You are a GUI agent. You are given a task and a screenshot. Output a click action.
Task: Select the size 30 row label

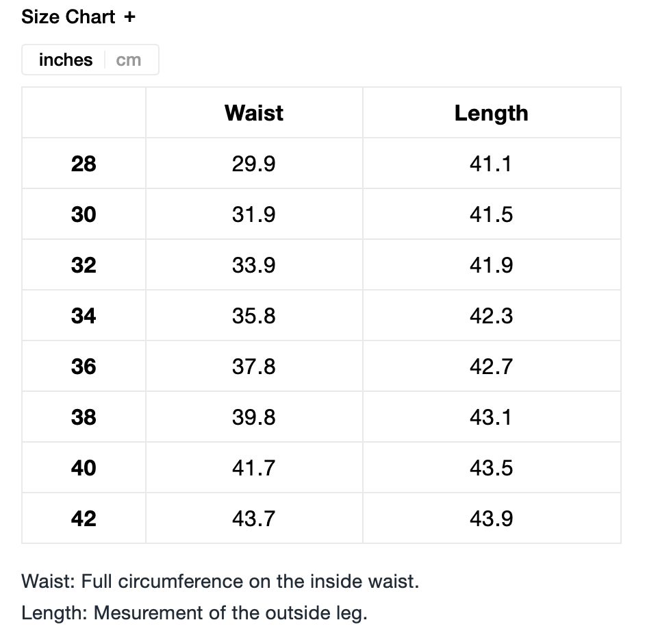[x=84, y=214]
